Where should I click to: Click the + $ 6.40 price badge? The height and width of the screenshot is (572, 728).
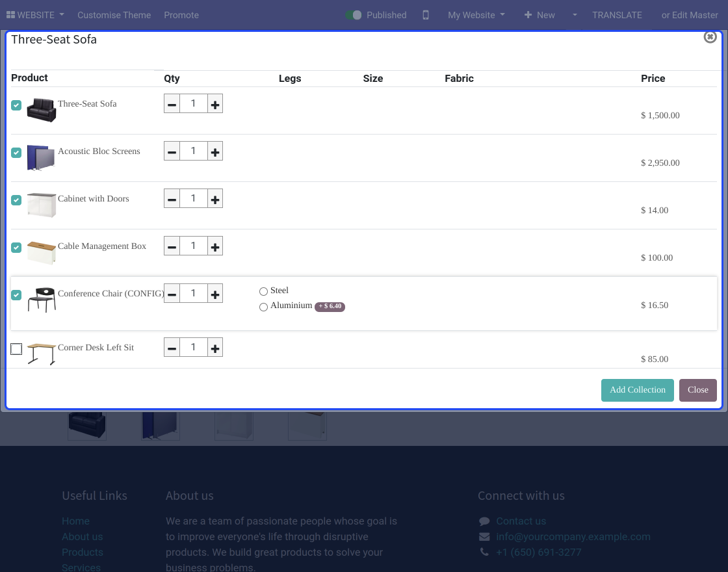point(330,306)
